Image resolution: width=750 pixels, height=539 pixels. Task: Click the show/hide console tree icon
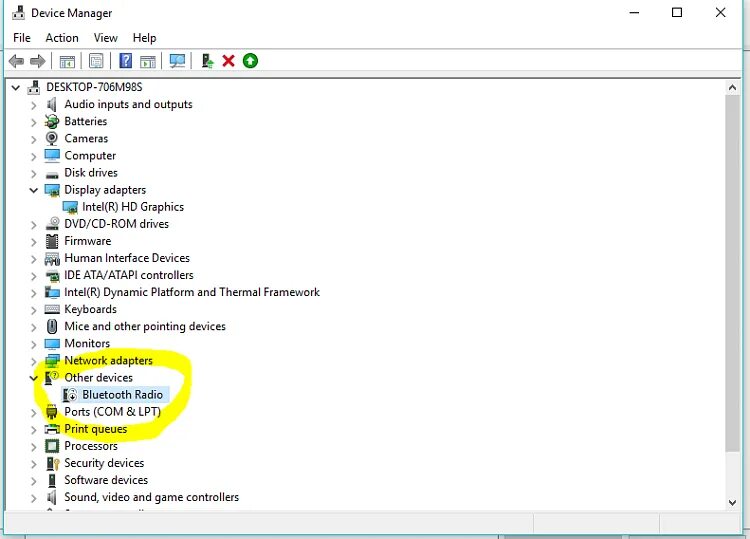click(x=67, y=61)
